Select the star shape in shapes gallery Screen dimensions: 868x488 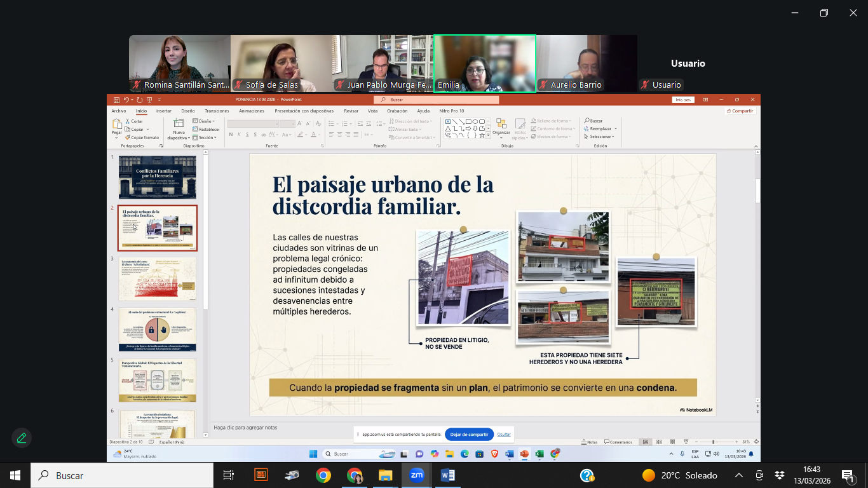482,135
